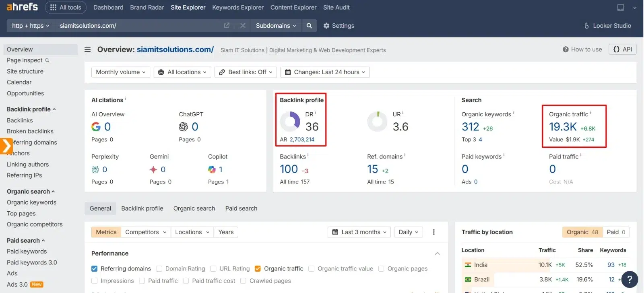Image resolution: width=644 pixels, height=293 pixels.
Task: Click the search magnifier icon in URL bar
Action: coord(309,26)
